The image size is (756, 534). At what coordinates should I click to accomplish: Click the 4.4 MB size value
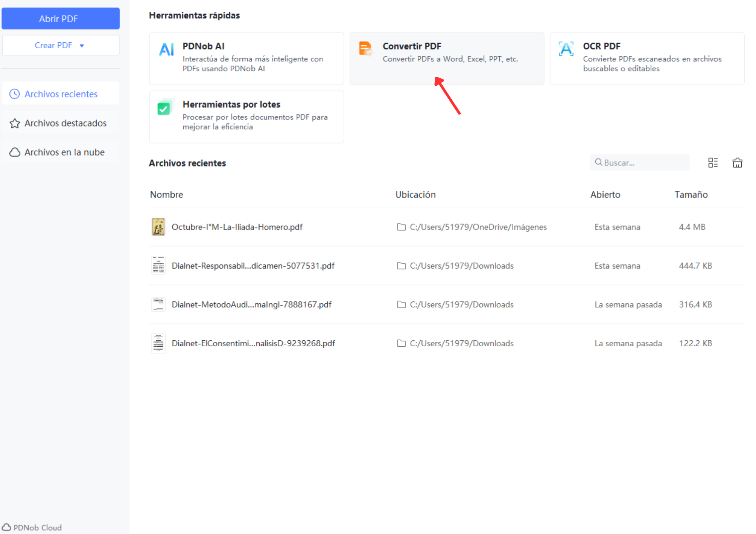[692, 227]
